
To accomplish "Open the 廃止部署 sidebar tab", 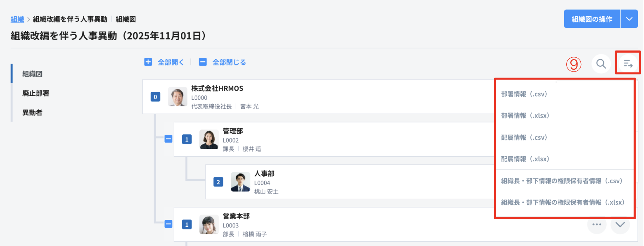I will [36, 93].
